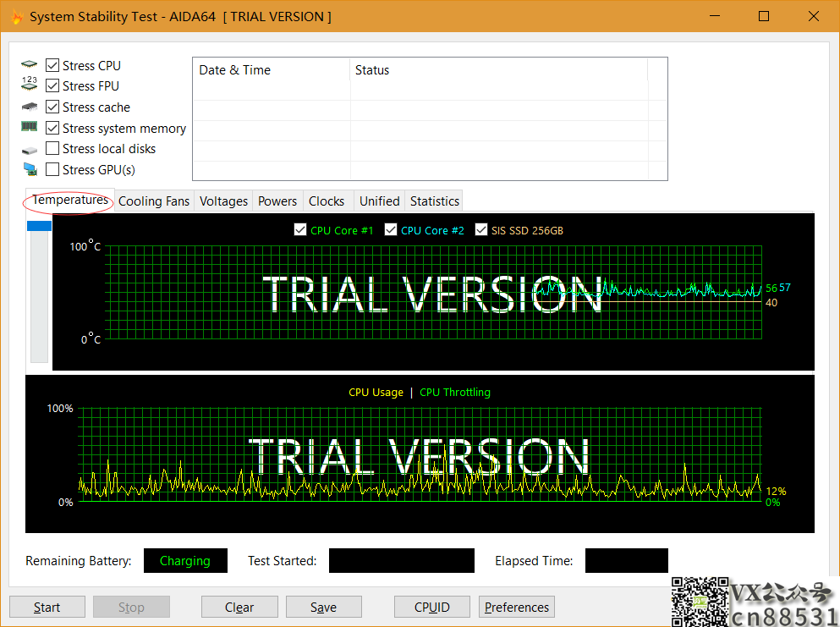840x627 pixels.
Task: Uncheck the Stress FPU checkbox
Action: pyautogui.click(x=52, y=85)
